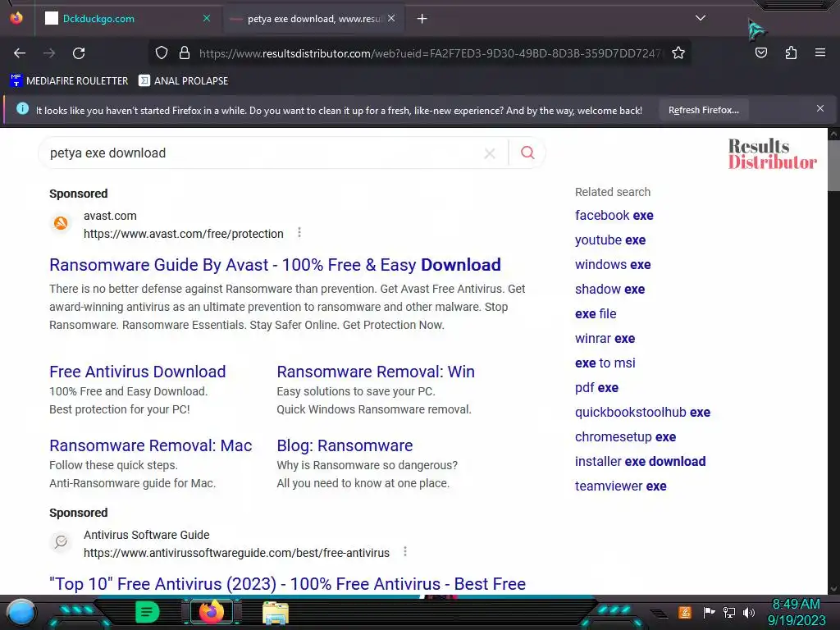Click the Results Distributor logo
840x630 pixels.
click(x=772, y=153)
